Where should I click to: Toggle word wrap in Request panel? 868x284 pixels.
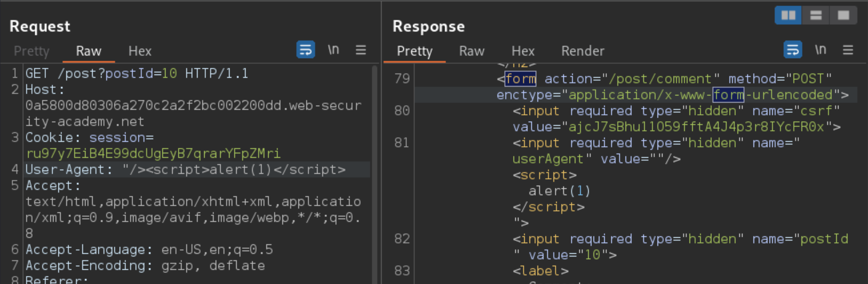pyautogui.click(x=305, y=50)
